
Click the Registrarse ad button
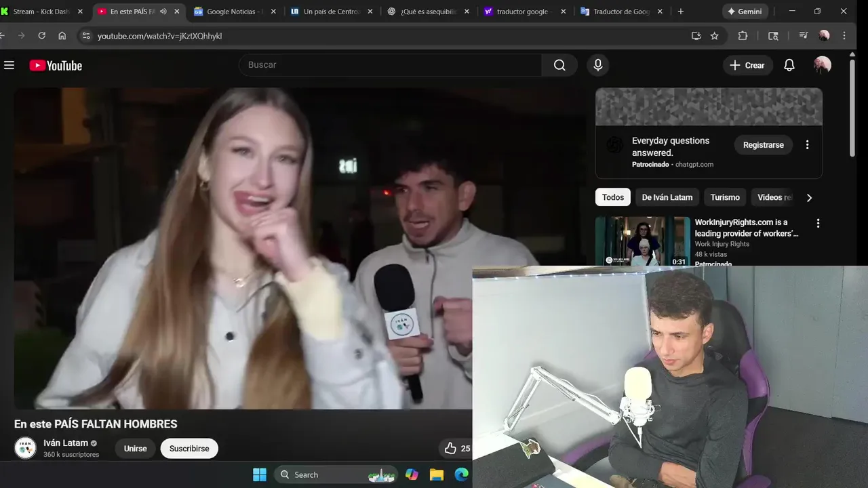(763, 145)
